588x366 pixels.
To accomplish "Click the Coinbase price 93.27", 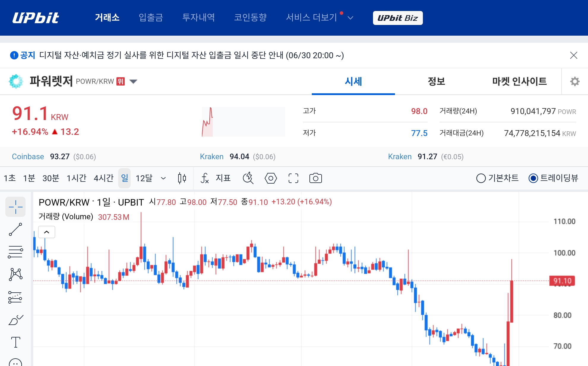I will pos(60,157).
